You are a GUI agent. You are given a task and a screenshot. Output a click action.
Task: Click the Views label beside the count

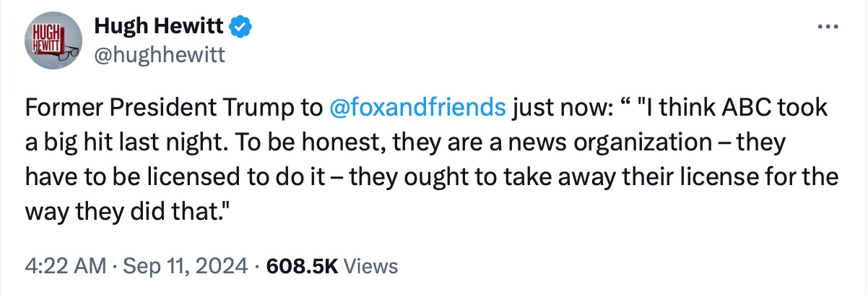pyautogui.click(x=370, y=265)
